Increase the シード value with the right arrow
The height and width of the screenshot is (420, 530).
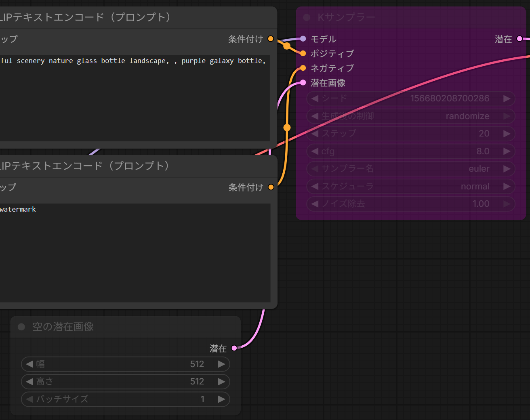(507, 99)
